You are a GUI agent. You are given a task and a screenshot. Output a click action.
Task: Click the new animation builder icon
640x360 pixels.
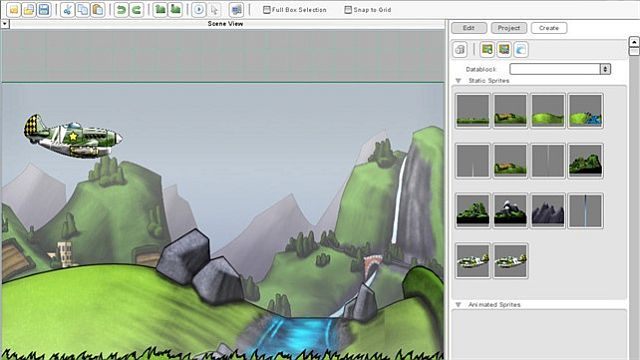click(504, 50)
